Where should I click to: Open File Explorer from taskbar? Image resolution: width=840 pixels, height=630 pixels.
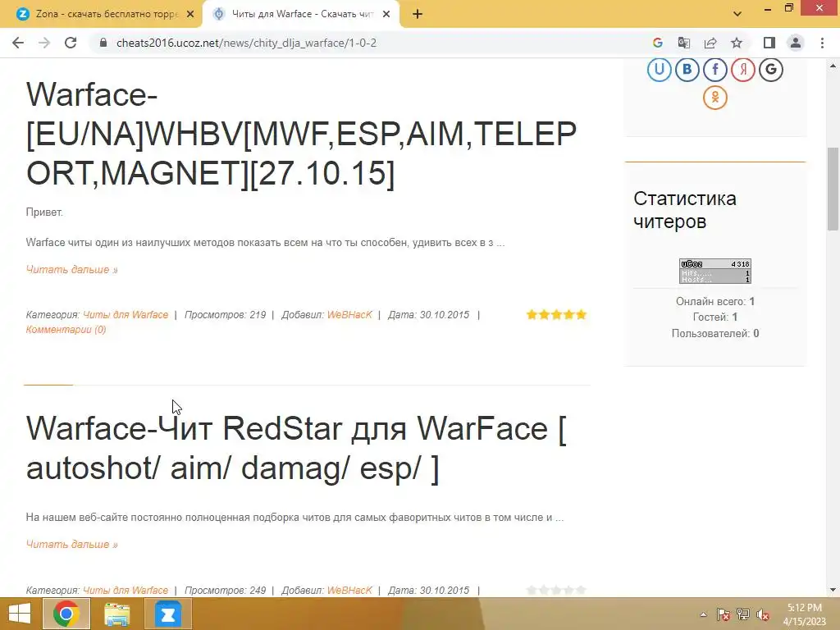[x=116, y=614]
